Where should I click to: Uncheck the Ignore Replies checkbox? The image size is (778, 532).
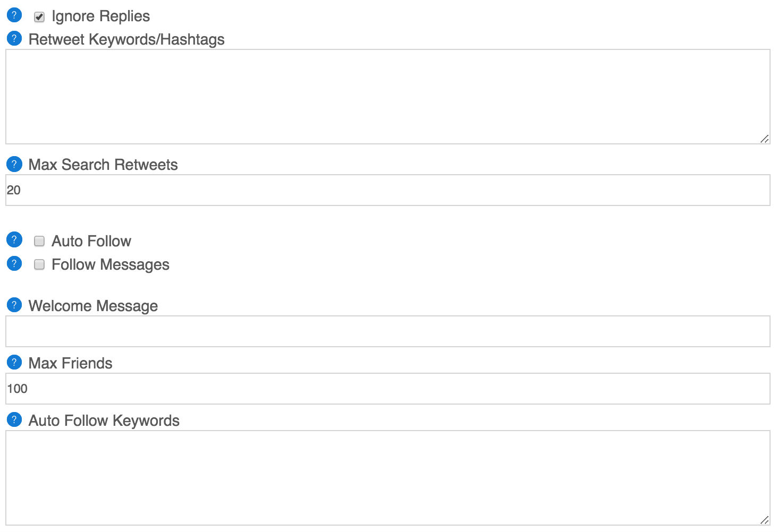39,17
